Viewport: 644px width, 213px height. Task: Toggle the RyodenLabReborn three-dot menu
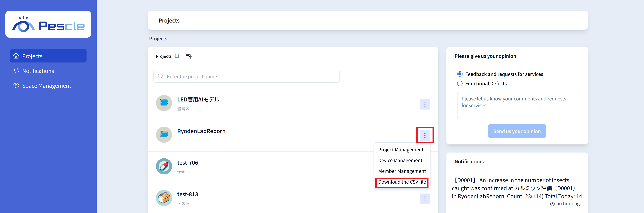coord(425,136)
